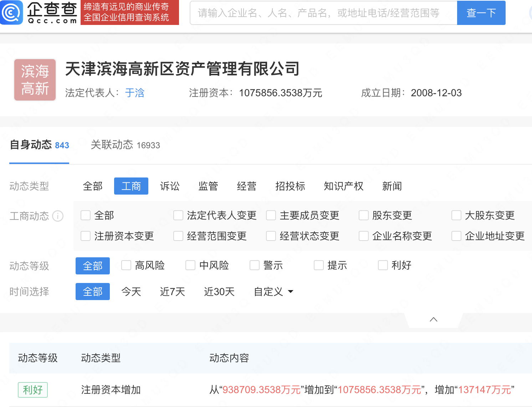This screenshot has height=407, width=532.
Task: Select the 诉讼 dynamic type tab
Action: pyautogui.click(x=170, y=186)
